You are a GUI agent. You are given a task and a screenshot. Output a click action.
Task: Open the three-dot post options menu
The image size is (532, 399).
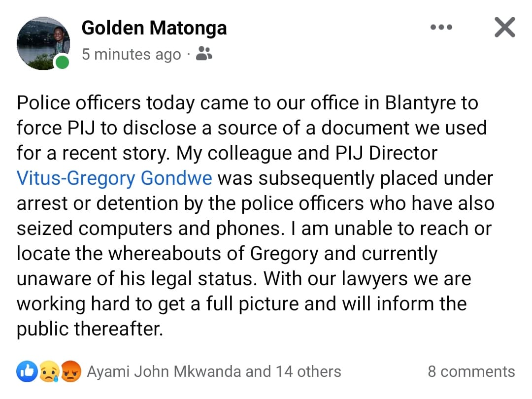point(441,28)
